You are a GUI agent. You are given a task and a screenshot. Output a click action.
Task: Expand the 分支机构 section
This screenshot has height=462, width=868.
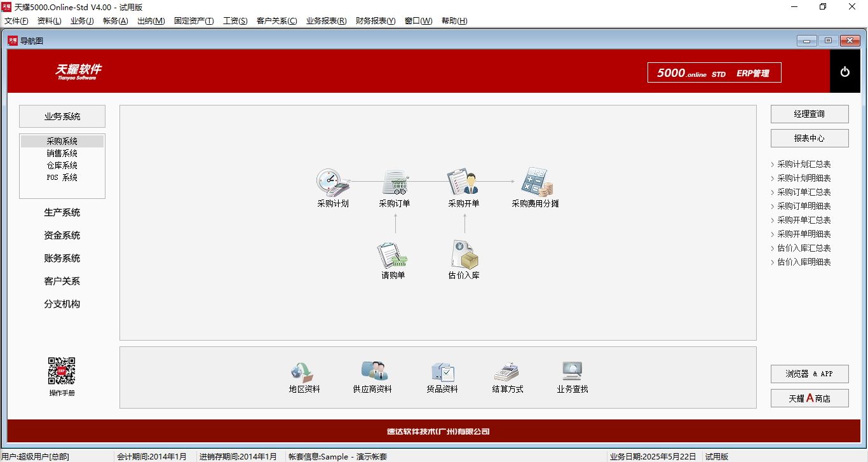tap(62, 304)
